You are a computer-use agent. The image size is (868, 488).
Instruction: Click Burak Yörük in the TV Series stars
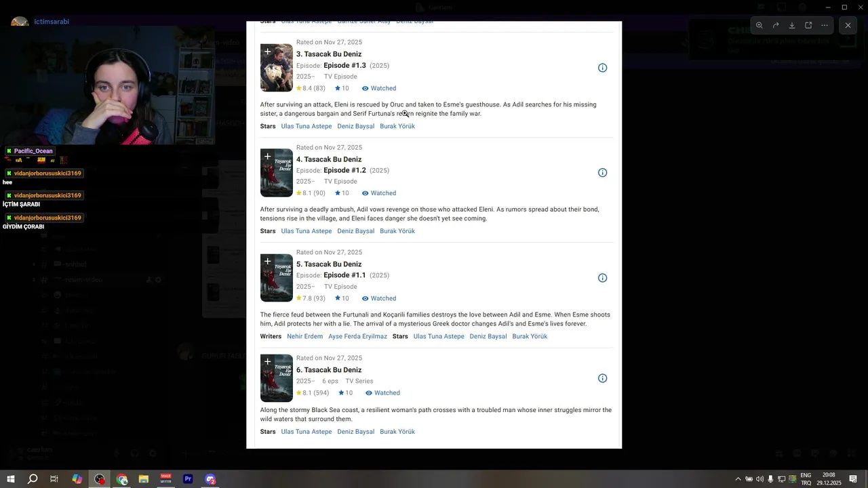(x=397, y=432)
